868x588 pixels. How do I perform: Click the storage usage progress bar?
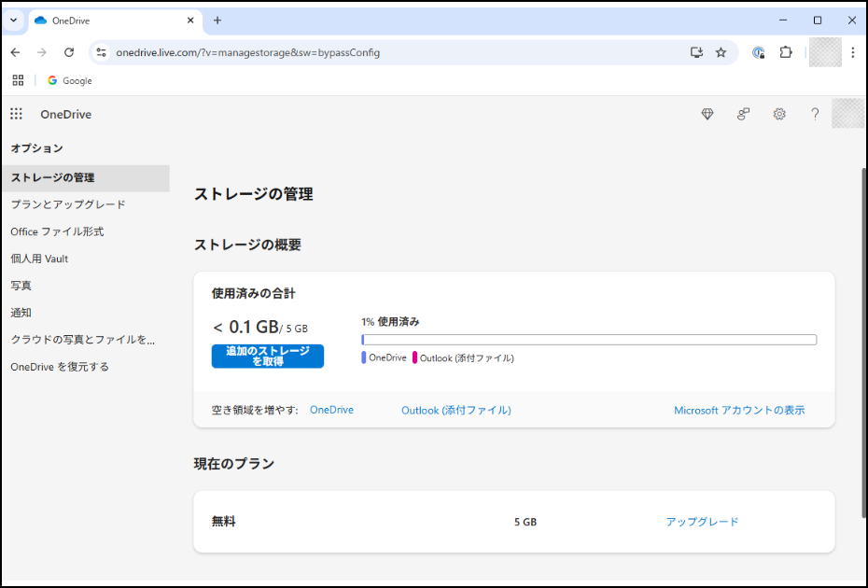tap(589, 340)
